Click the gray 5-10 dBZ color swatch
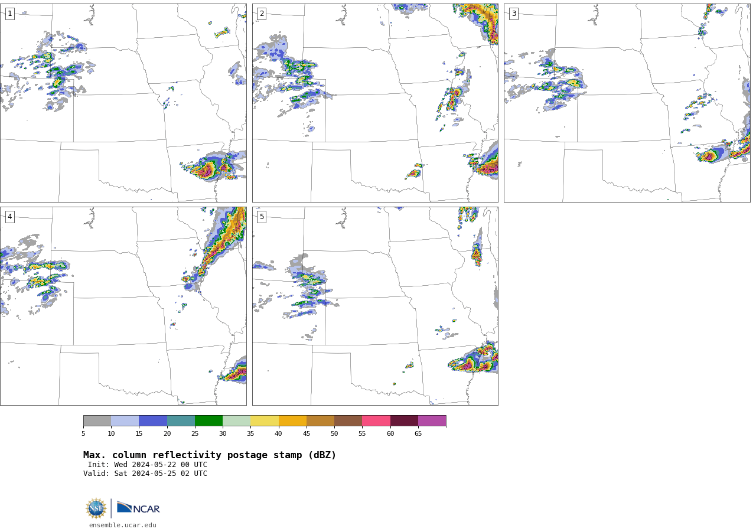 [97, 421]
